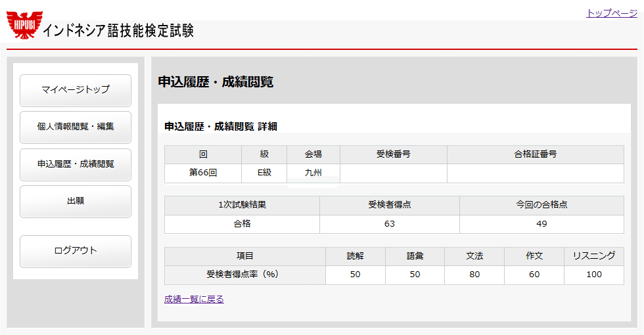Log out with ログアウト button
The height and width of the screenshot is (335, 644).
point(76,251)
